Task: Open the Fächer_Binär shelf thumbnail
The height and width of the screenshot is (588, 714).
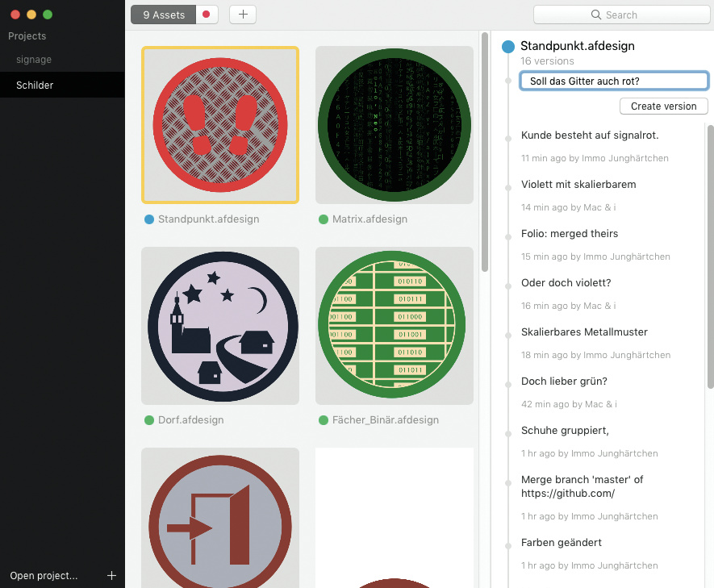Action: click(395, 326)
